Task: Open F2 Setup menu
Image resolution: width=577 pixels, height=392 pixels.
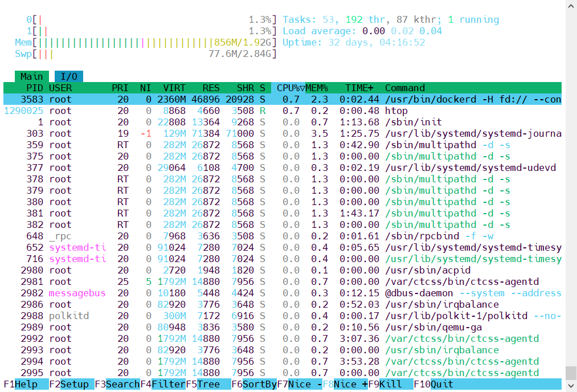Action: (x=71, y=384)
